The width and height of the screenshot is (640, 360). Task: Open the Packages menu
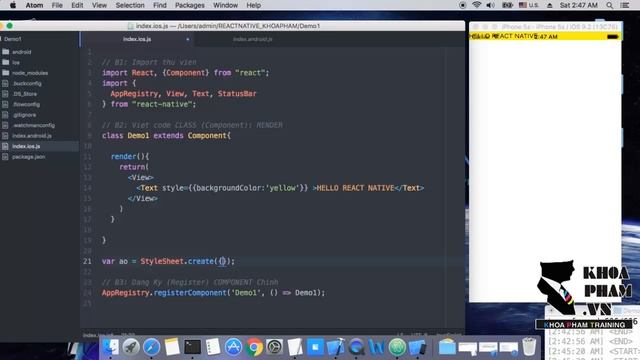click(x=190, y=5)
